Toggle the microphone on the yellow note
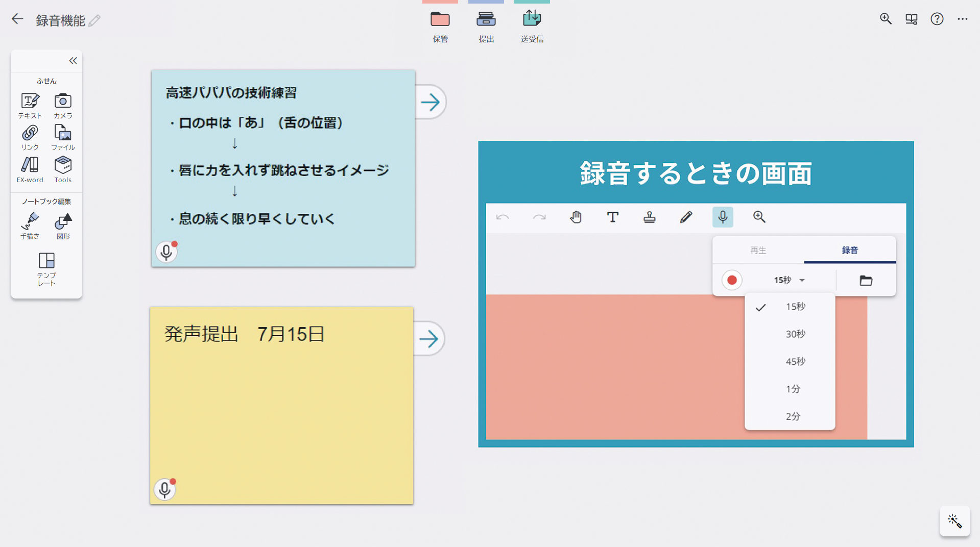Screen dimensions: 980x547 164,489
